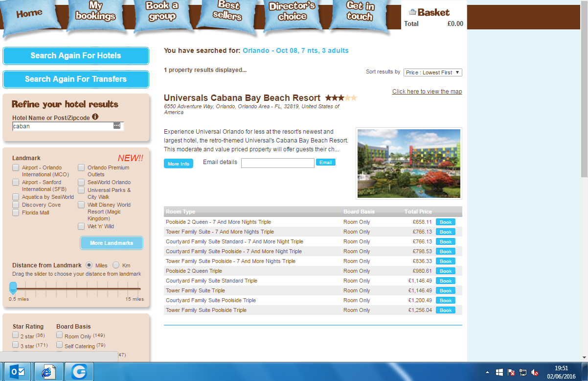Open the My bookings tab
588x381 pixels.
pyautogui.click(x=96, y=15)
